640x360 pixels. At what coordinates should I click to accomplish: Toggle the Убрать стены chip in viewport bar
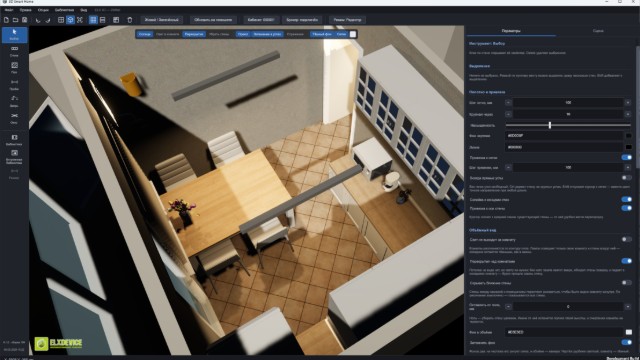(219, 34)
